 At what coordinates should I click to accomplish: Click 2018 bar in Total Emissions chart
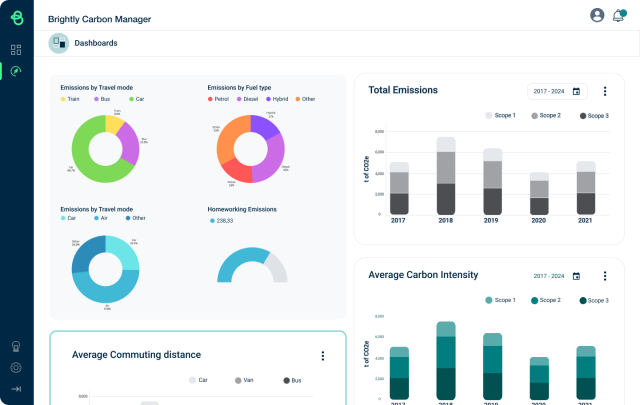point(446,176)
